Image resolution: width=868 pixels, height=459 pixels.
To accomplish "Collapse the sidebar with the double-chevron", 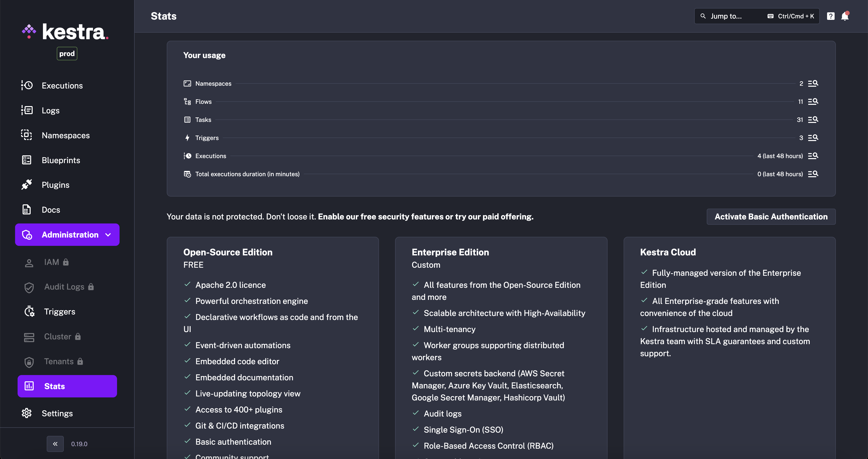I will 55,444.
